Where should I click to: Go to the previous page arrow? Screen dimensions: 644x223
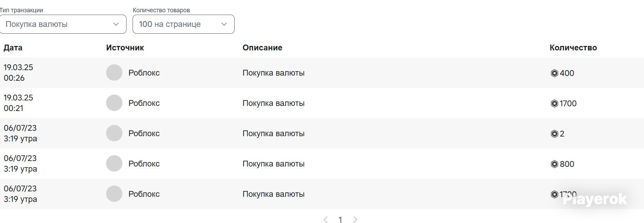(325, 220)
